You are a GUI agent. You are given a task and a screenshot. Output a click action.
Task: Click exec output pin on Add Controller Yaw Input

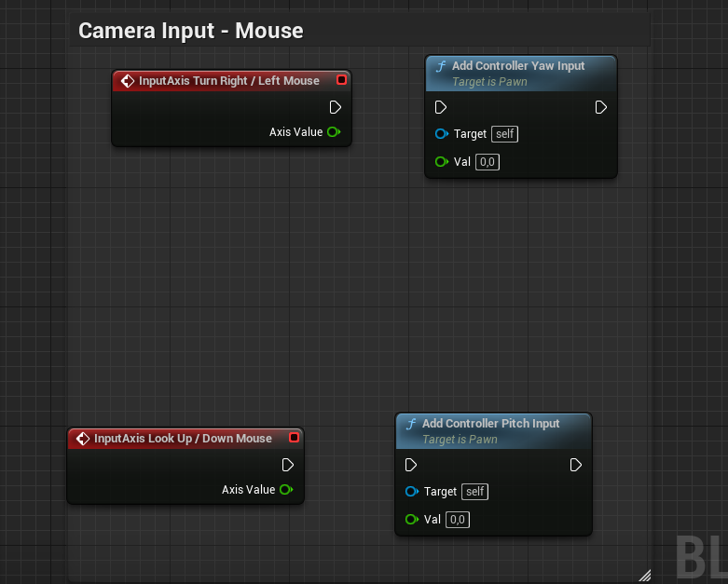601,107
